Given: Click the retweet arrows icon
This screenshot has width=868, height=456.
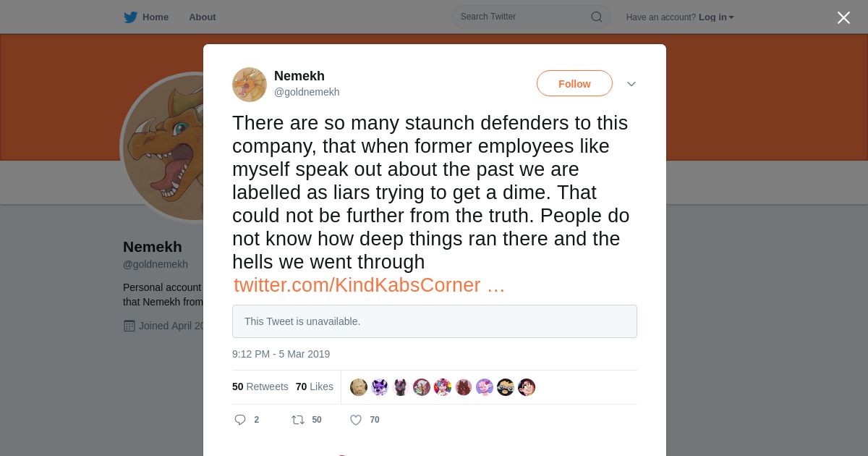Looking at the screenshot, I should (298, 420).
